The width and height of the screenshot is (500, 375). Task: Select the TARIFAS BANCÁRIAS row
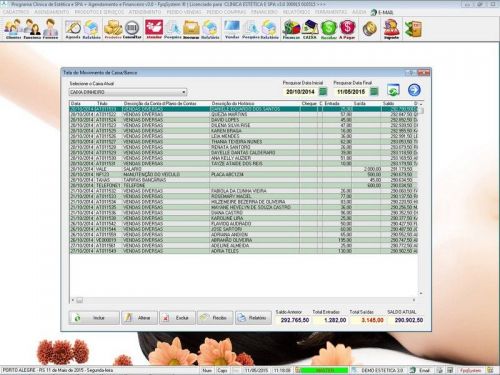pos(243,180)
